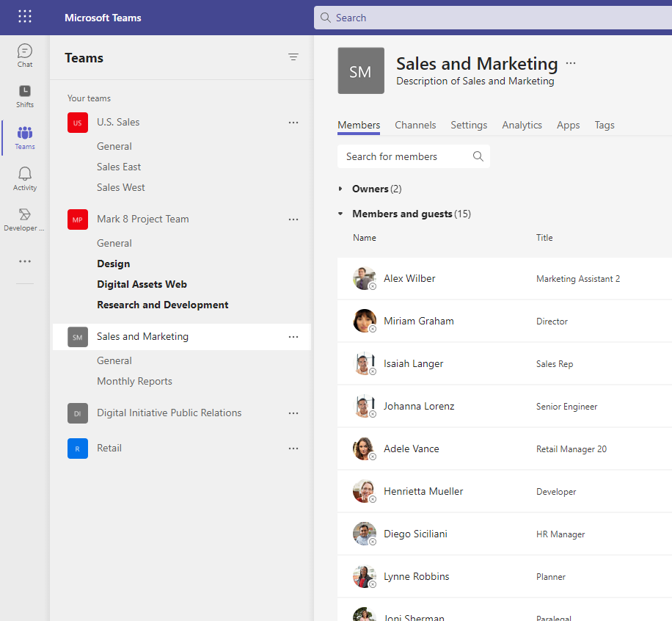Open the Settings tab

469,126
